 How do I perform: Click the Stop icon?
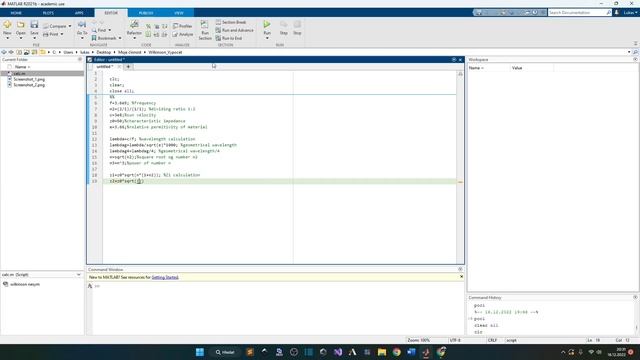coord(297,25)
